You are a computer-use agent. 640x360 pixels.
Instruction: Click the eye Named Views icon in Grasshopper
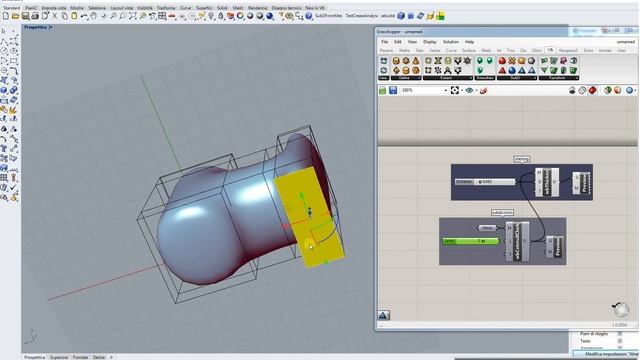[469, 90]
